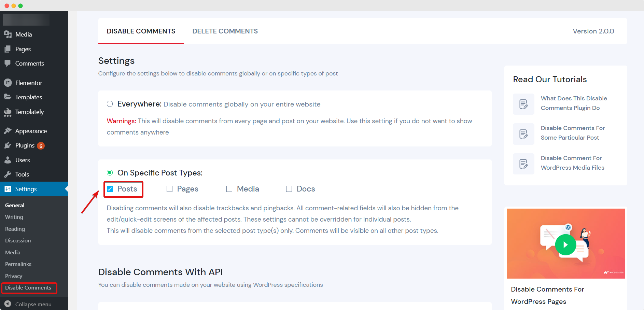Open the Disable Comments For Some Particular Post tutorial

pyautogui.click(x=572, y=133)
